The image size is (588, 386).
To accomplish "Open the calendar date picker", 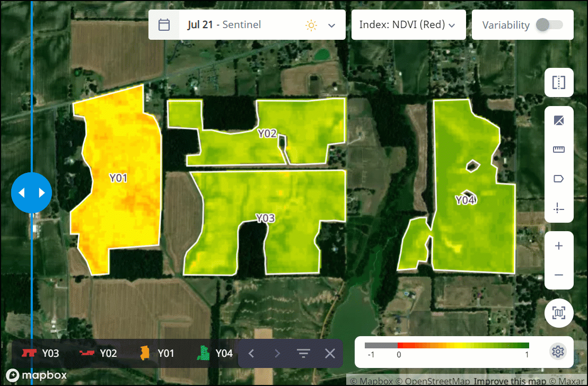I will coord(164,25).
